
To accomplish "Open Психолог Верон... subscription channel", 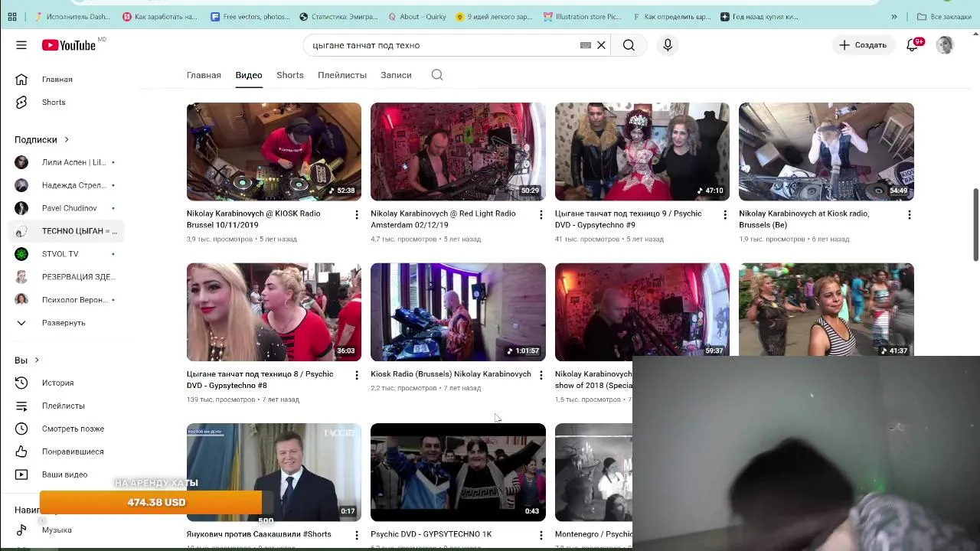I will [65, 300].
